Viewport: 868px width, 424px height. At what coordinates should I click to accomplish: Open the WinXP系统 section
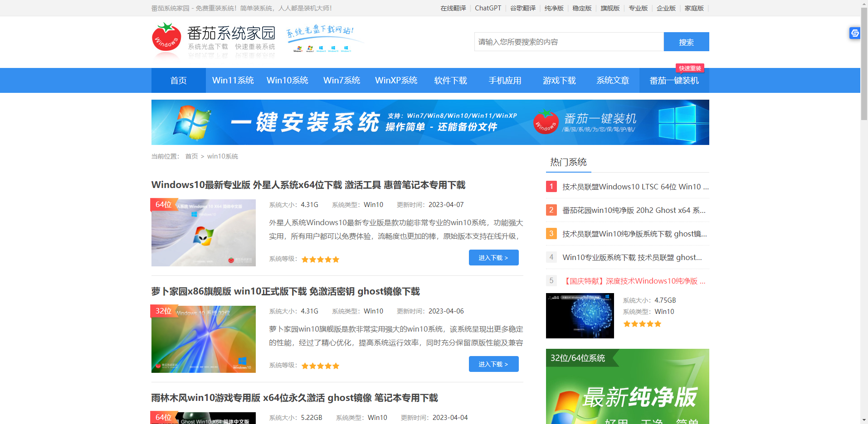click(396, 80)
